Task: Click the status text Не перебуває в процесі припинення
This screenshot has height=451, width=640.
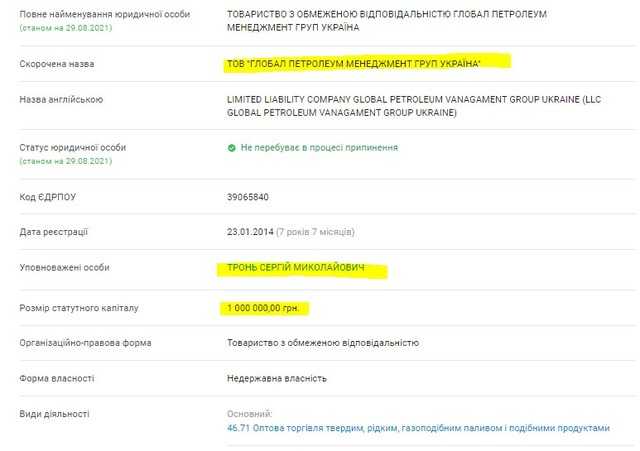Action: pos(319,147)
